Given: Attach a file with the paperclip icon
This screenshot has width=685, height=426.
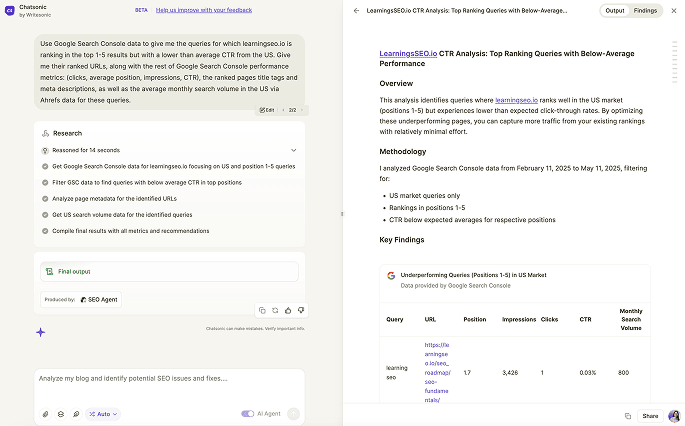Looking at the screenshot, I should tap(45, 414).
